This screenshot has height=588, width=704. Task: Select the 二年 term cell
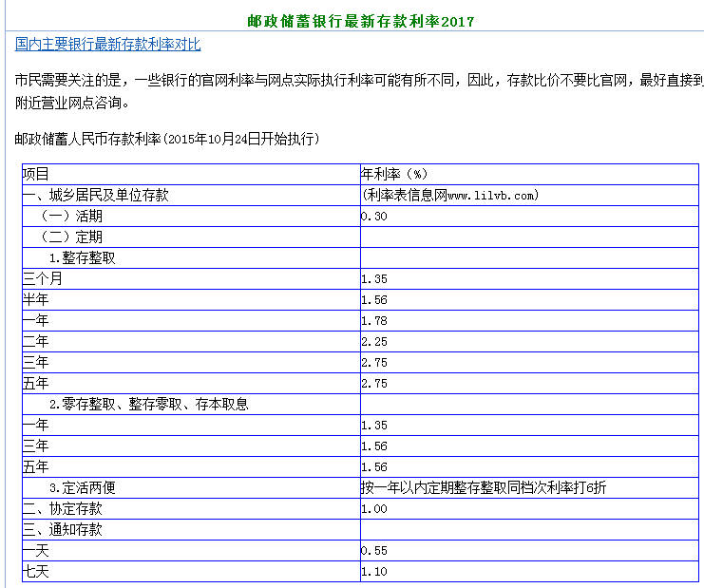[x=191, y=342]
